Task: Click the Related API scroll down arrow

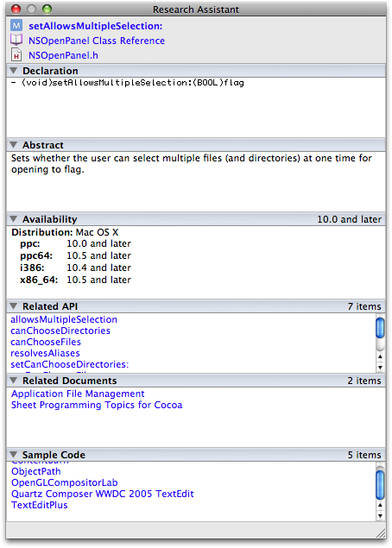Action: click(x=380, y=368)
